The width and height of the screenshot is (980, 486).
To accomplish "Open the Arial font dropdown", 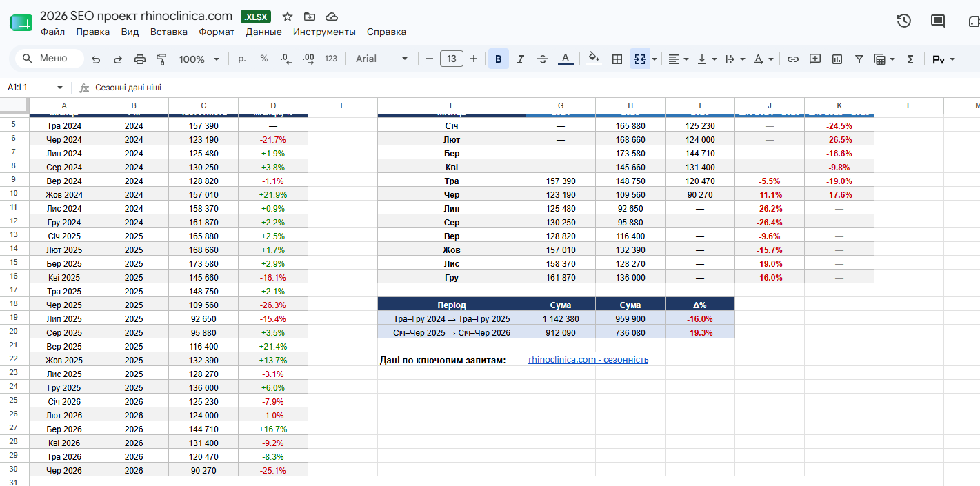I will tap(382, 59).
